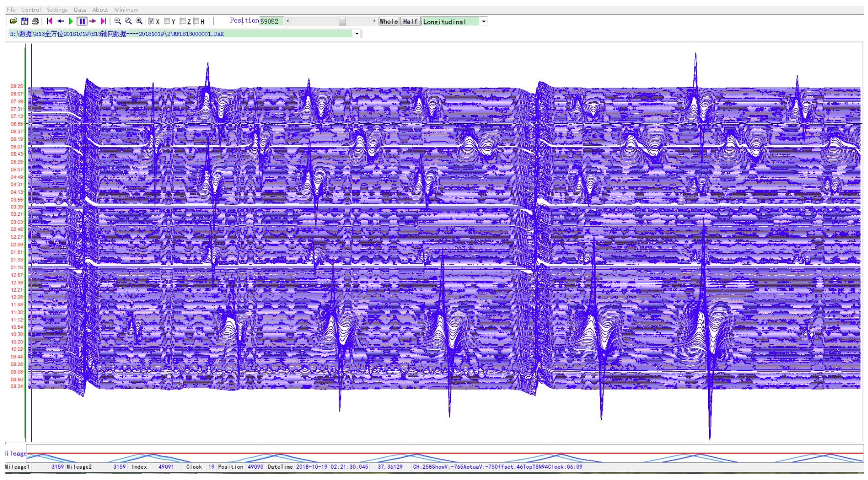Viewport: 868px width, 480px height.
Task: Check the H checkbox
Action: click(196, 22)
